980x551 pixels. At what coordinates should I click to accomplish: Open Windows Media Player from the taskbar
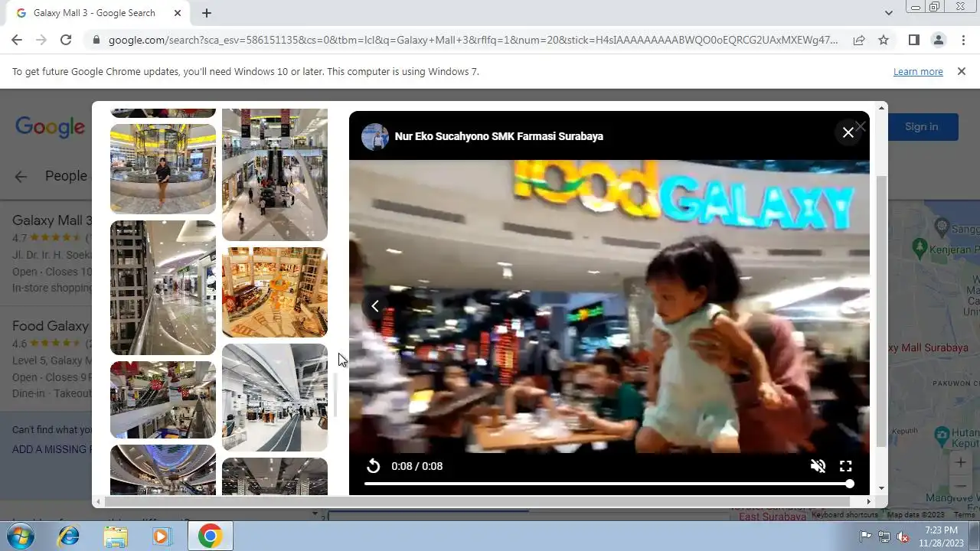(x=162, y=536)
